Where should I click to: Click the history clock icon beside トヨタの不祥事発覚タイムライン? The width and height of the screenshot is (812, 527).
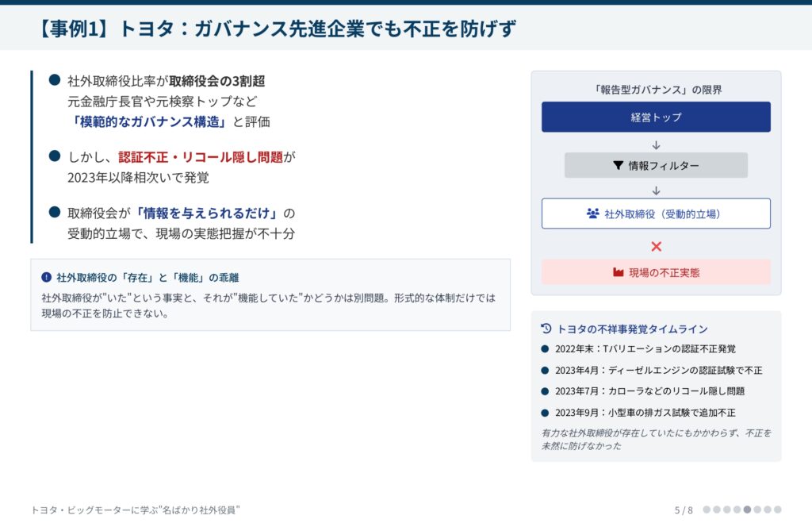546,329
